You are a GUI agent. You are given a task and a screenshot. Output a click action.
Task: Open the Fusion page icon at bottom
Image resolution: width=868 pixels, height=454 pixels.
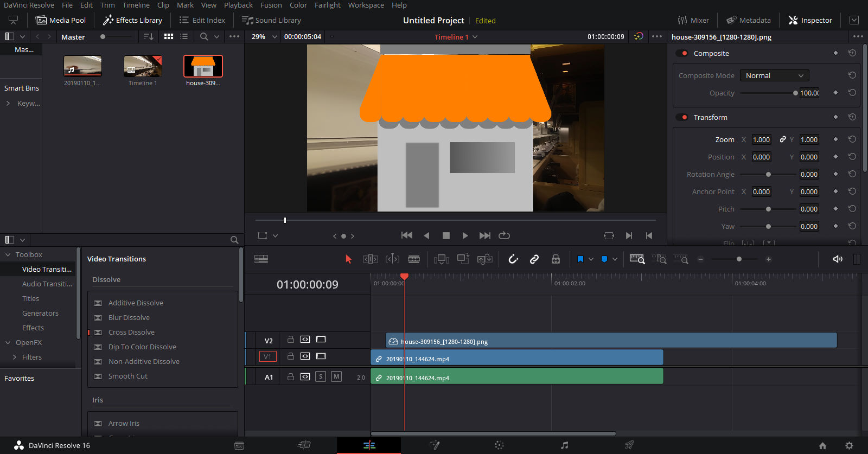coord(435,445)
